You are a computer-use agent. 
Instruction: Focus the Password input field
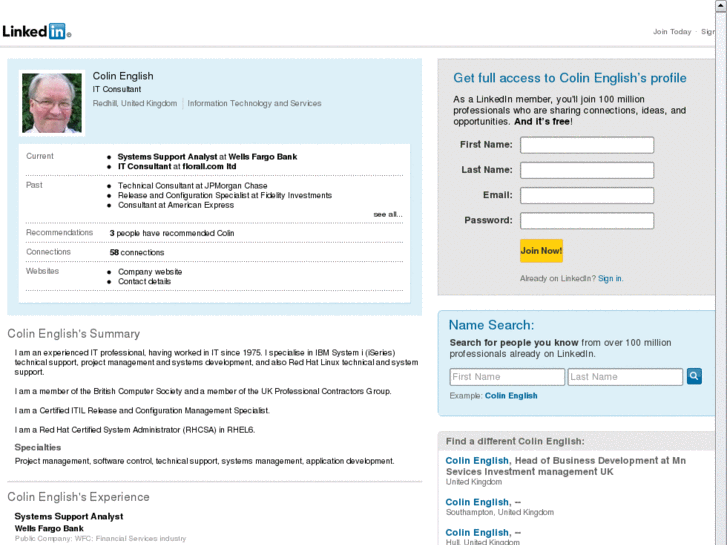point(587,220)
